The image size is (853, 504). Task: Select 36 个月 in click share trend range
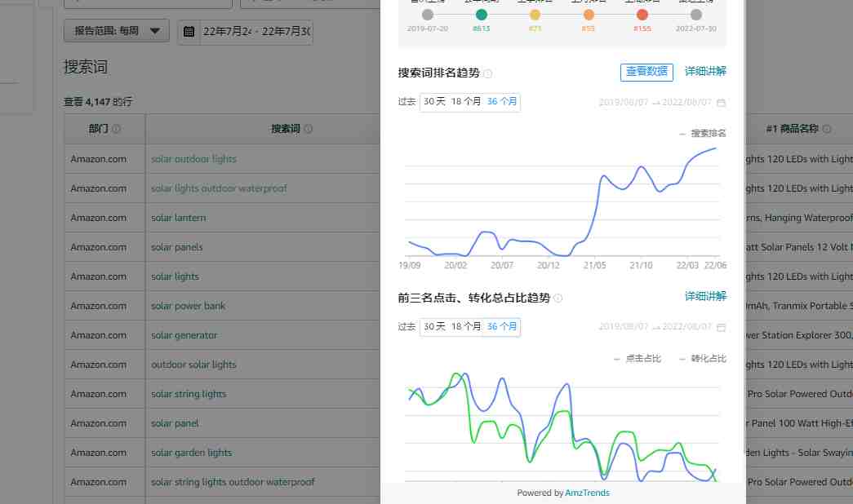pyautogui.click(x=501, y=326)
